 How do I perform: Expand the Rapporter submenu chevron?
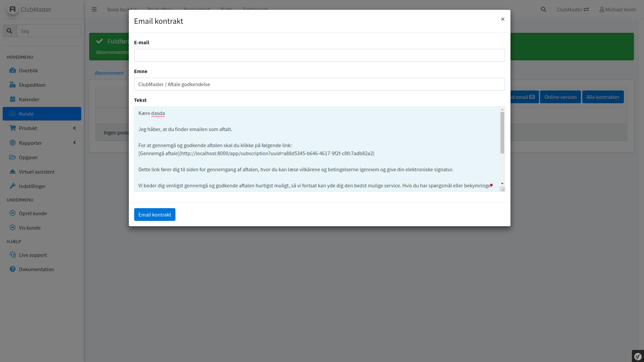(x=74, y=143)
